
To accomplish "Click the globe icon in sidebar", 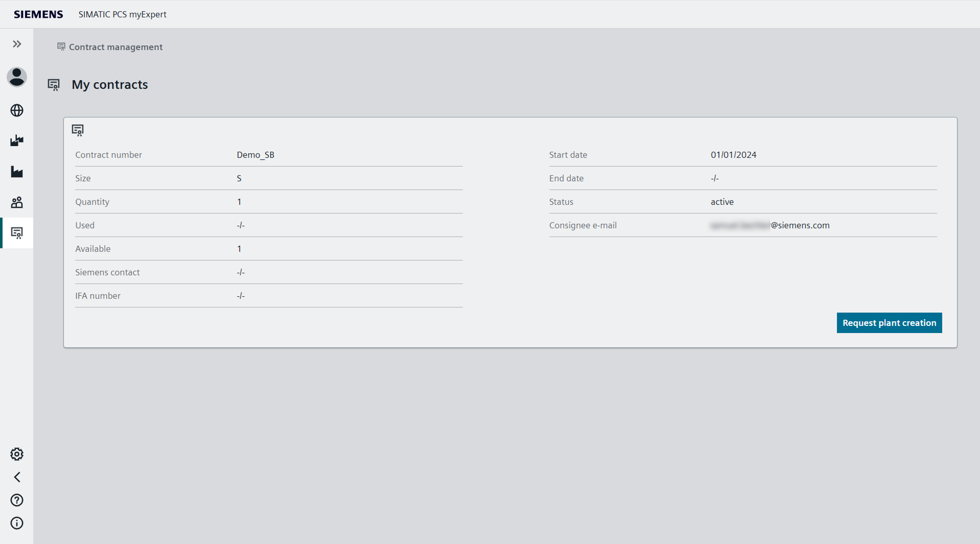I will coord(17,110).
